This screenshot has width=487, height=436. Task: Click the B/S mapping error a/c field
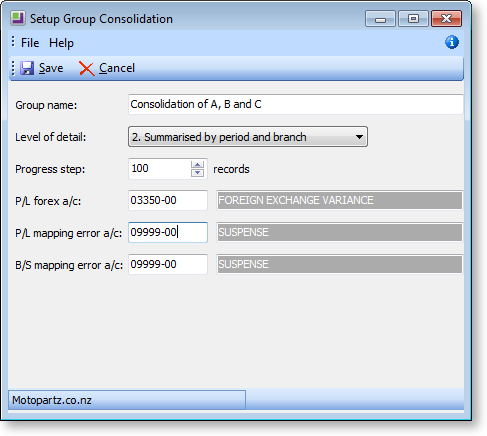click(x=168, y=264)
